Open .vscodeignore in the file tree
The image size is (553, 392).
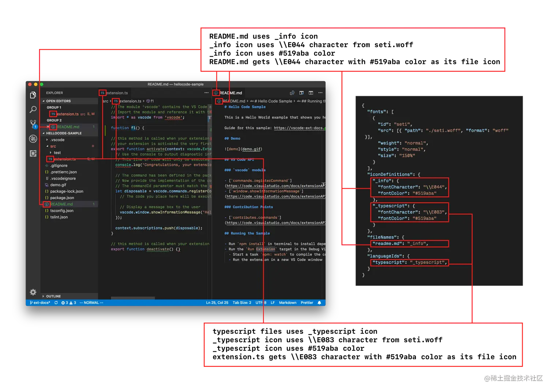point(69,178)
